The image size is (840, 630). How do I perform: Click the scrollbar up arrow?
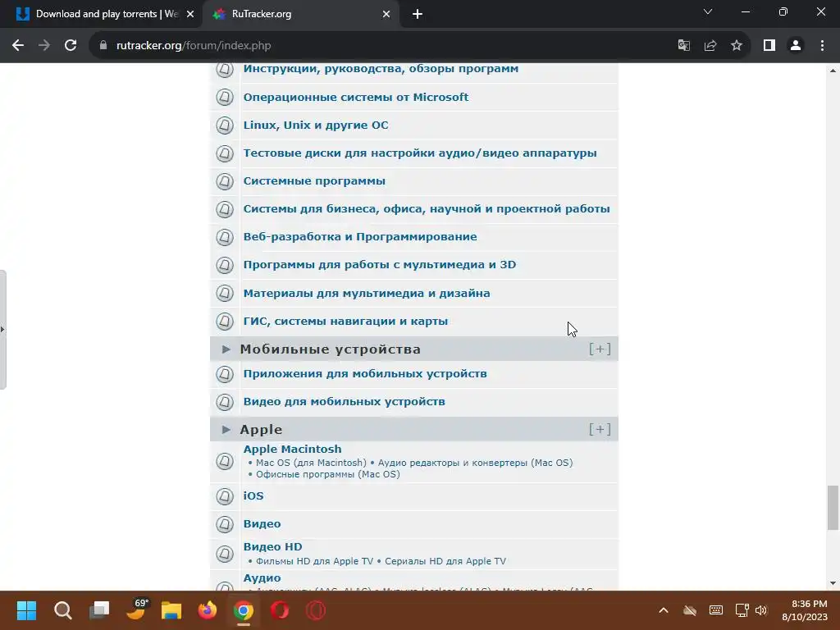[833, 71]
